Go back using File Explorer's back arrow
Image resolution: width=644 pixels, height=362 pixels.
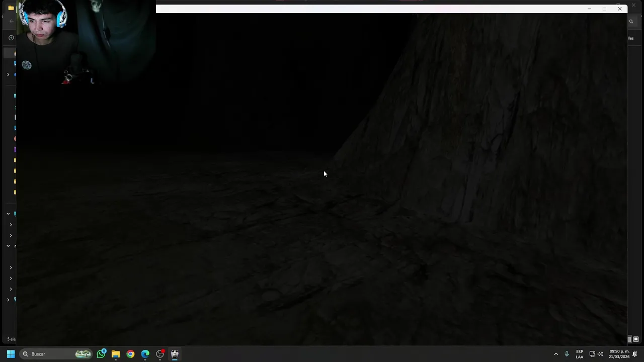(11, 21)
